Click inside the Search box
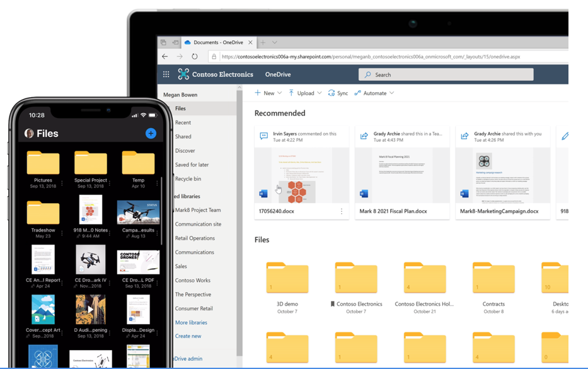 (x=446, y=74)
